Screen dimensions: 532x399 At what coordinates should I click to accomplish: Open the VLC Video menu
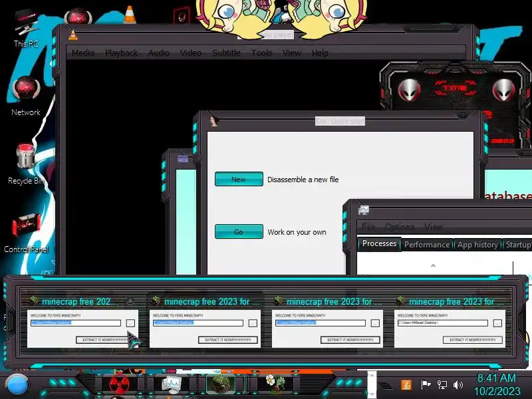coord(191,53)
